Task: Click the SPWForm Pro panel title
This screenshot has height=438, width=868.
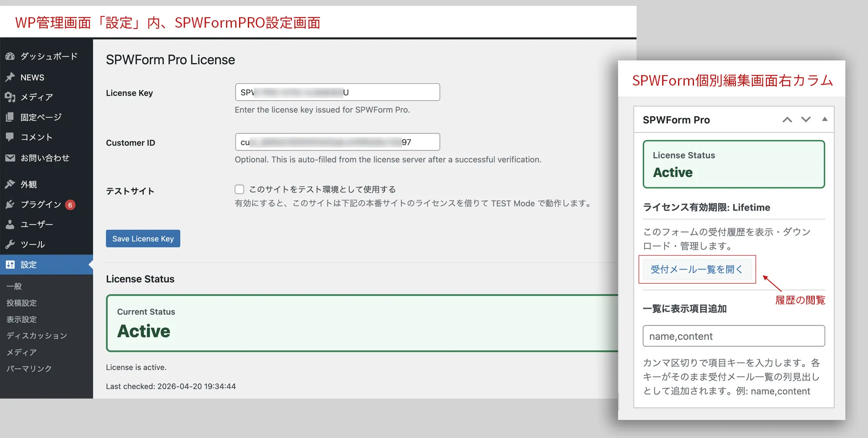Action: pos(676,120)
